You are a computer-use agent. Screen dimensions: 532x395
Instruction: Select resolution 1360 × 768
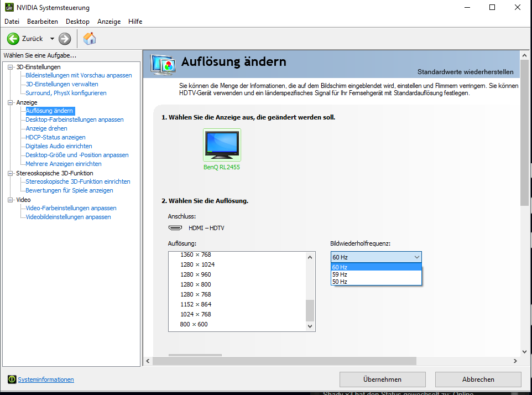click(x=196, y=254)
